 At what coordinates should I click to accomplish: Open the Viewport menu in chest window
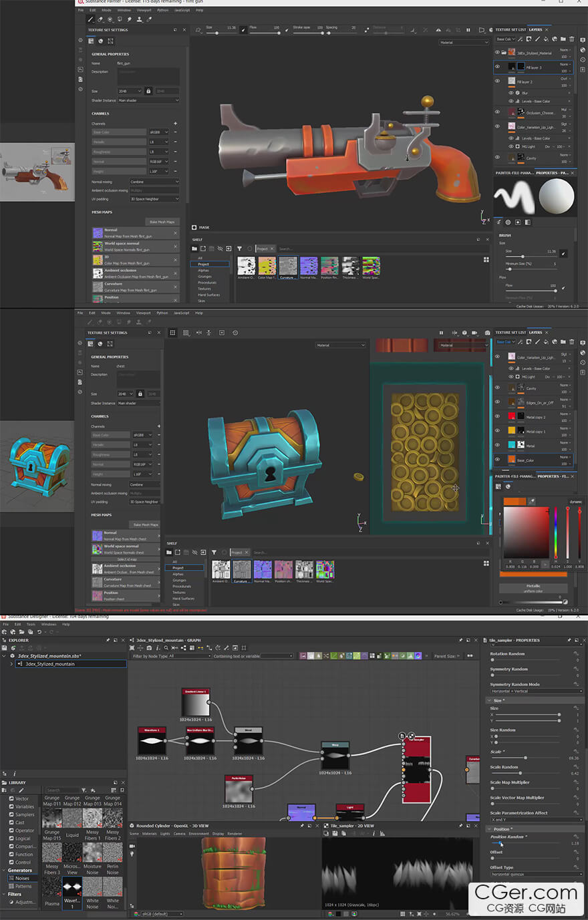(144, 313)
